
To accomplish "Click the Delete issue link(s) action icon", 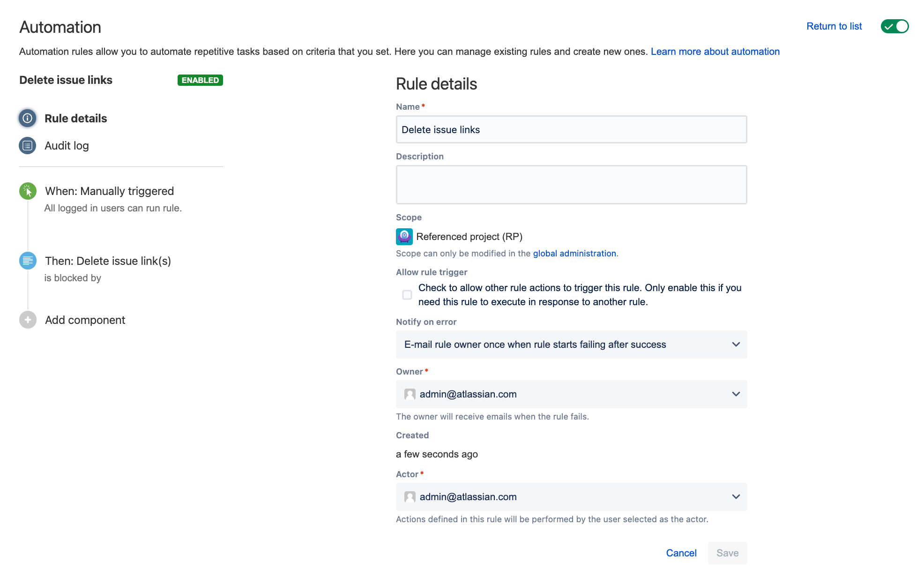I will tap(27, 261).
